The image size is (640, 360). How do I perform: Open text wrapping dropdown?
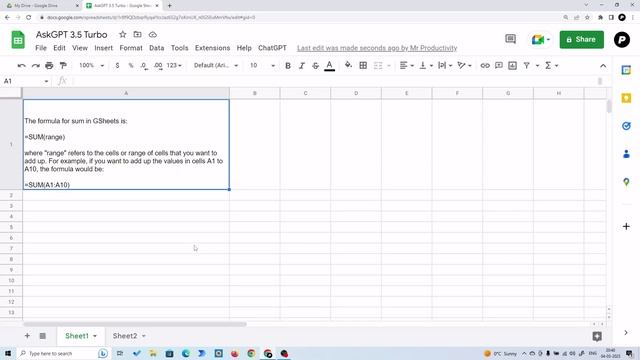click(x=445, y=65)
